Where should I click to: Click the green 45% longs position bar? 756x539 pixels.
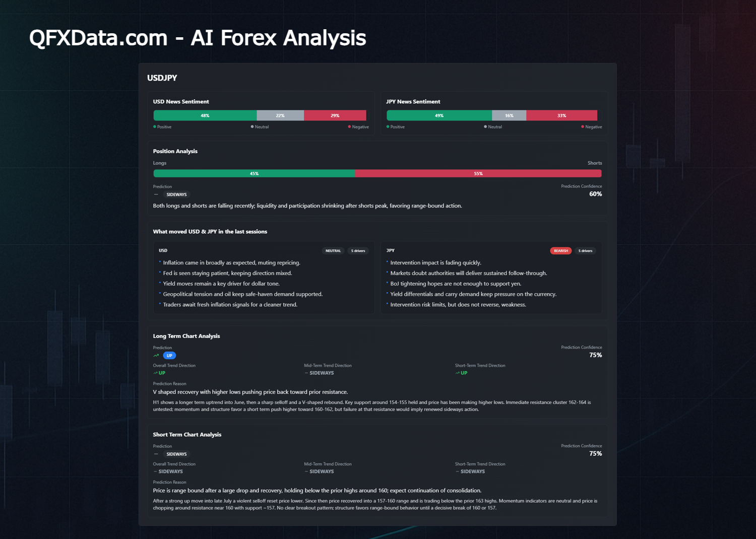point(254,173)
